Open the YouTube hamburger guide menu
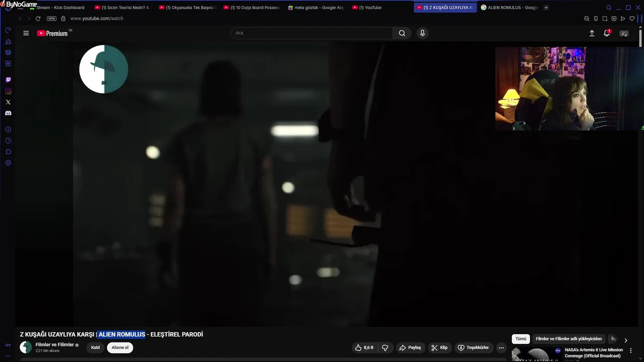Image resolution: width=644 pixels, height=362 pixels. pos(26,33)
